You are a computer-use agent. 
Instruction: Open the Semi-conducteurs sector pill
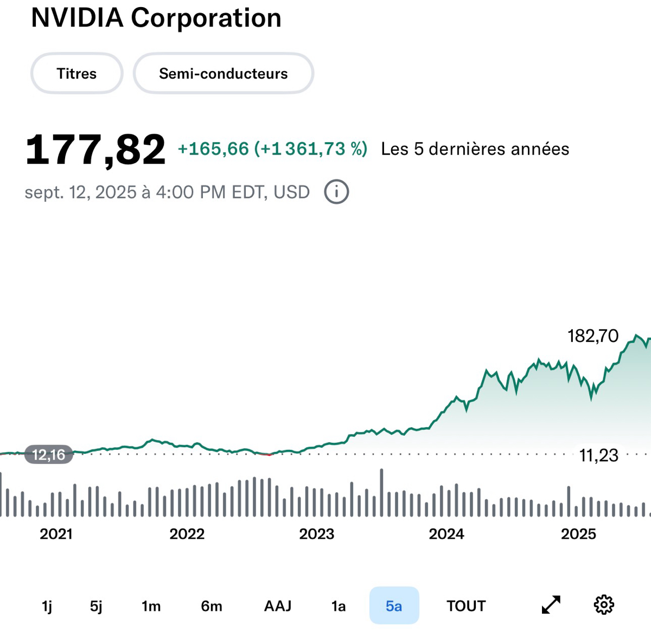223,74
